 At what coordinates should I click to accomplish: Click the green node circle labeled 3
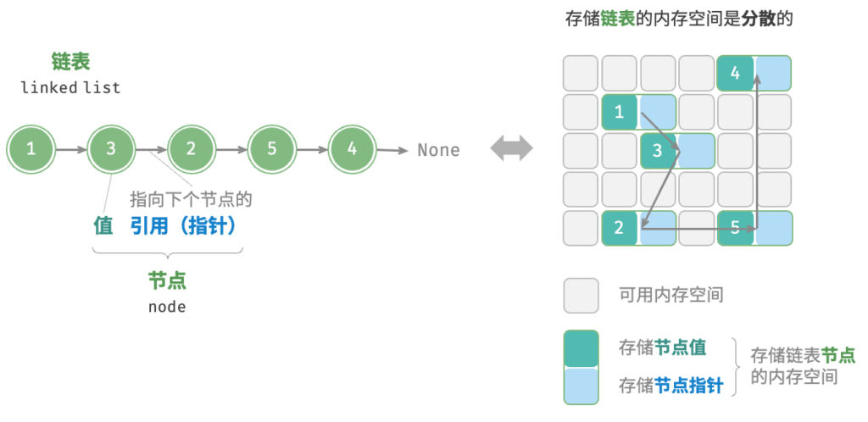tap(111, 149)
